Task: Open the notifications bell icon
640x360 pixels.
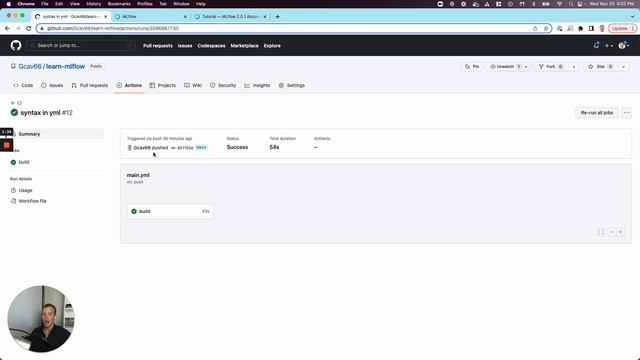Action: [x=596, y=45]
